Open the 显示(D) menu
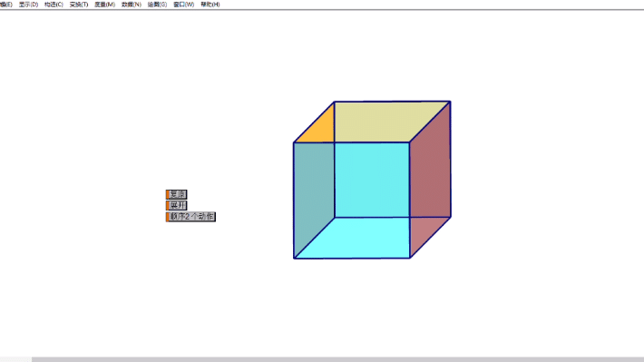 click(x=28, y=5)
